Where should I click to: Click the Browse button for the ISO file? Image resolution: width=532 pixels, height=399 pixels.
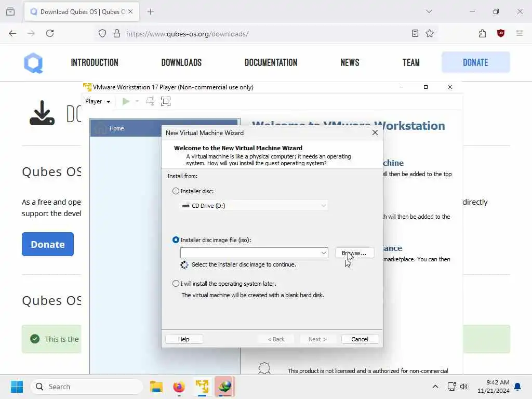(x=354, y=253)
